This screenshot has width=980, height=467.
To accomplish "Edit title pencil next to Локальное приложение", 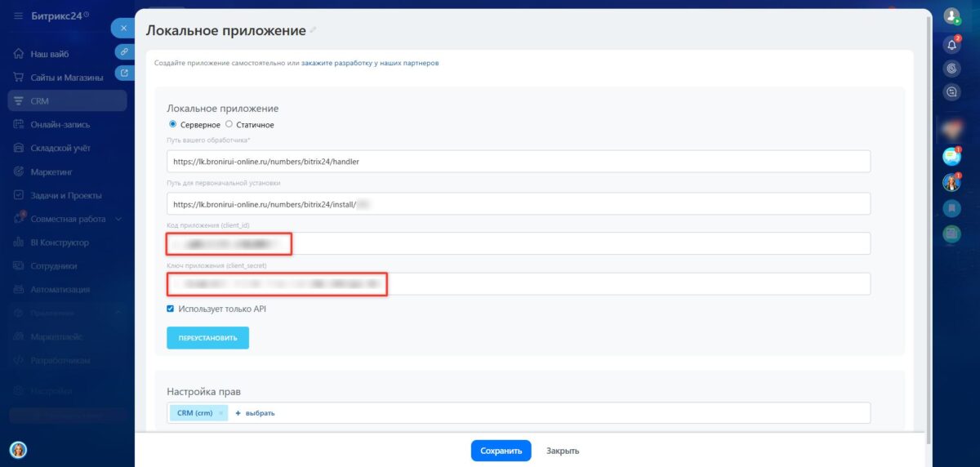I will [x=313, y=31].
